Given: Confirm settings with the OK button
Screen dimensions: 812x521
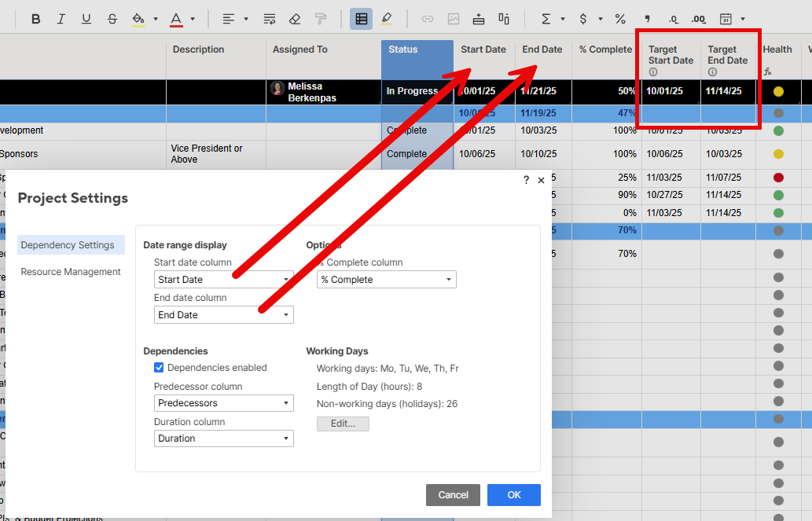Looking at the screenshot, I should pos(514,495).
